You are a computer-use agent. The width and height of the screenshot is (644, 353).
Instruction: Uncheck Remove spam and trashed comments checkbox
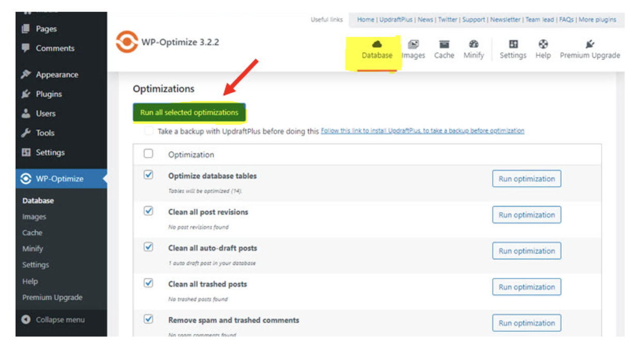pyautogui.click(x=149, y=319)
